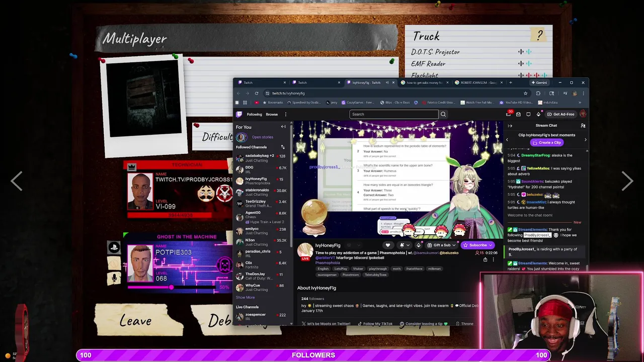Click the Follow My TikTok link

[x=374, y=324]
